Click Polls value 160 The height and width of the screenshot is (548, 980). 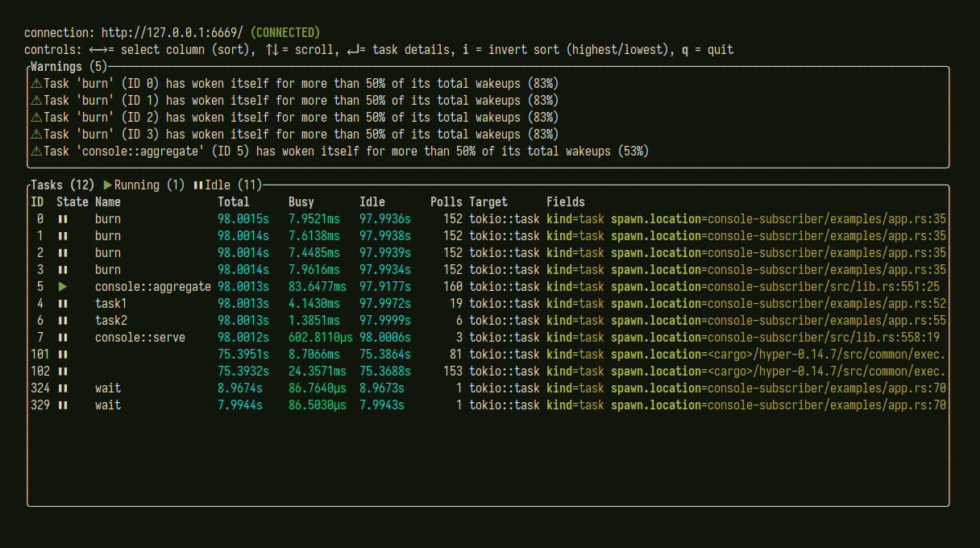(x=453, y=287)
